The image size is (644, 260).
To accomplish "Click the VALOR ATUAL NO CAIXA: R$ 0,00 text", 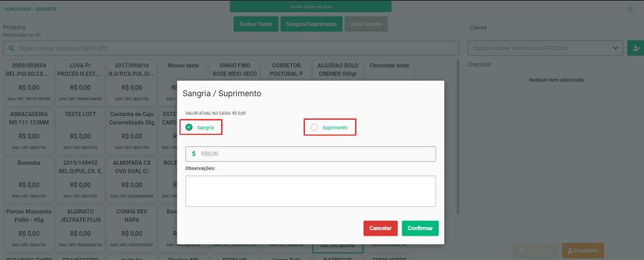I will [215, 112].
